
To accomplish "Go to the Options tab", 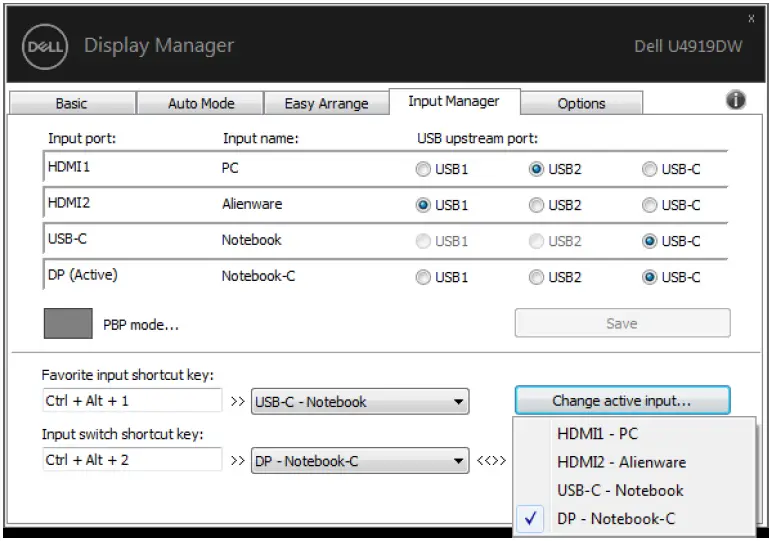I will click(581, 104).
